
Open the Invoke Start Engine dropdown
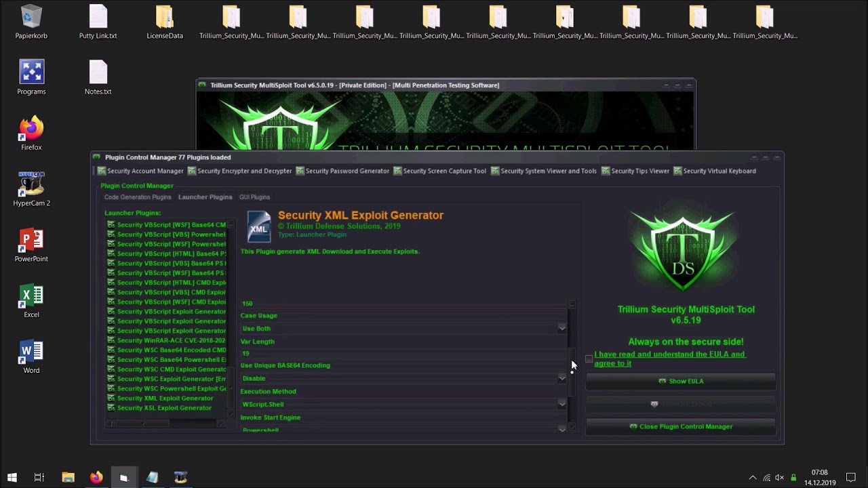(561, 429)
